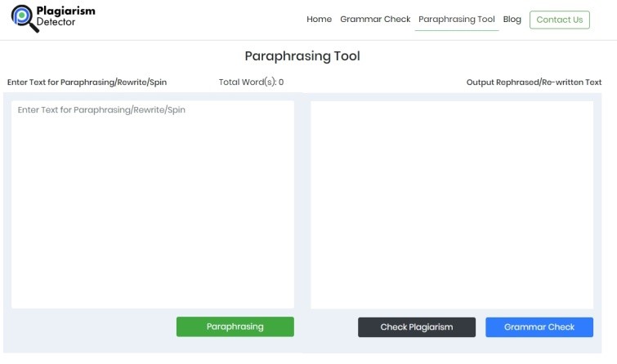Open the Blog link in the header
Screen dimensions: 617x364
512,20
